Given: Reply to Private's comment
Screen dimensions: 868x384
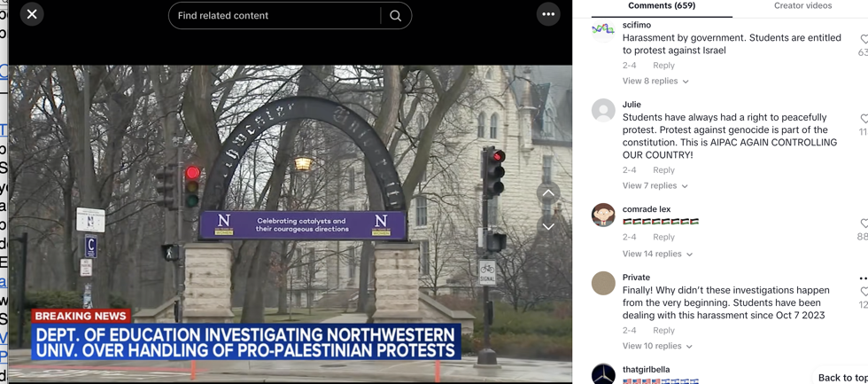Looking at the screenshot, I should [663, 331].
